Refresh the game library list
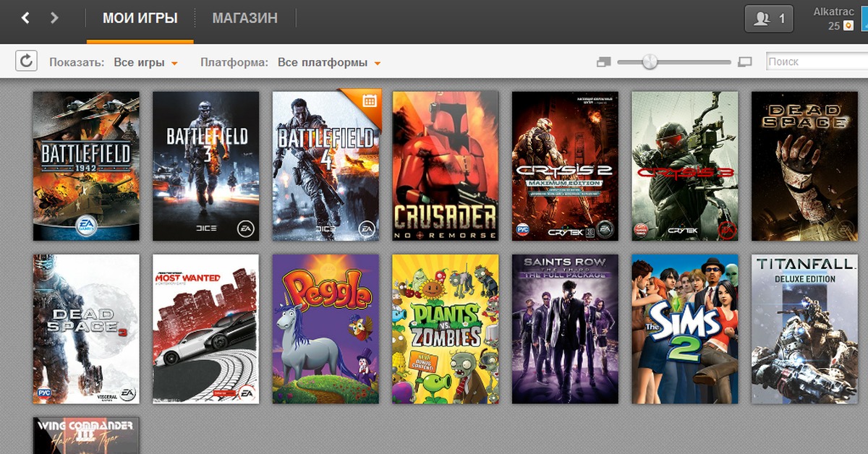 point(26,61)
